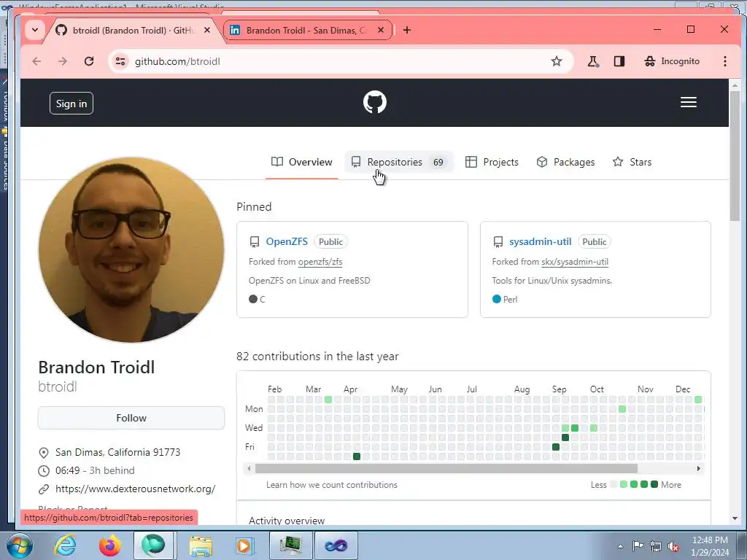Click the darkest green legend swatch
This screenshot has width=747, height=560.
(654, 484)
